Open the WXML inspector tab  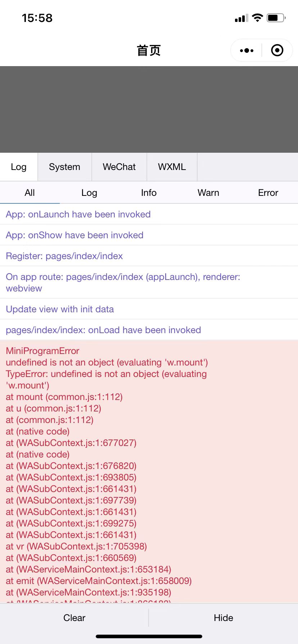tap(172, 167)
